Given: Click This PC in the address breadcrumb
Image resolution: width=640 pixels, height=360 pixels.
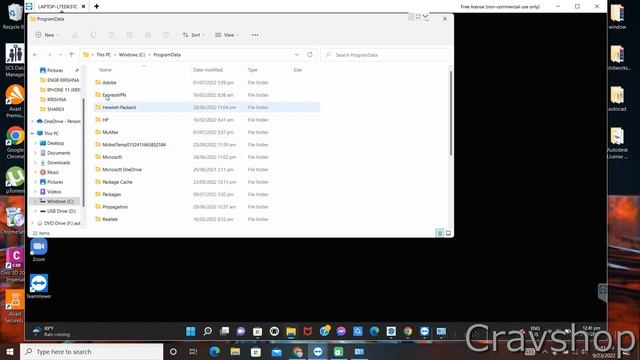Looking at the screenshot, I should point(103,55).
